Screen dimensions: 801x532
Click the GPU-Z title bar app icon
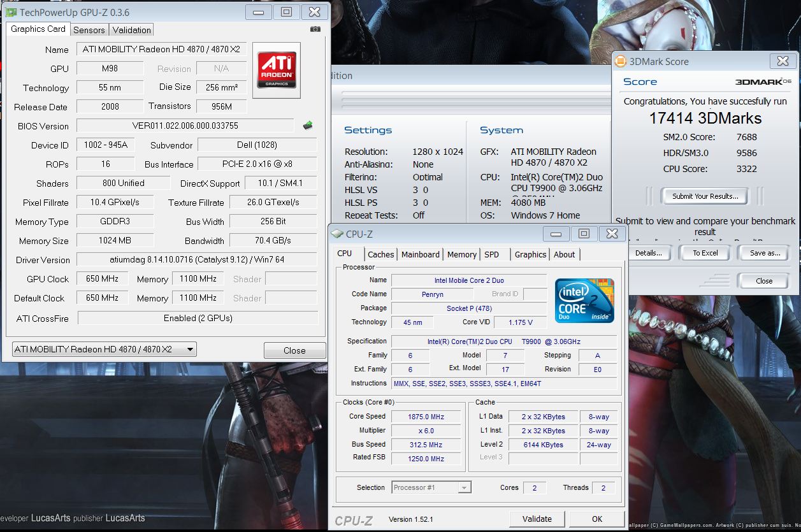click(x=11, y=12)
